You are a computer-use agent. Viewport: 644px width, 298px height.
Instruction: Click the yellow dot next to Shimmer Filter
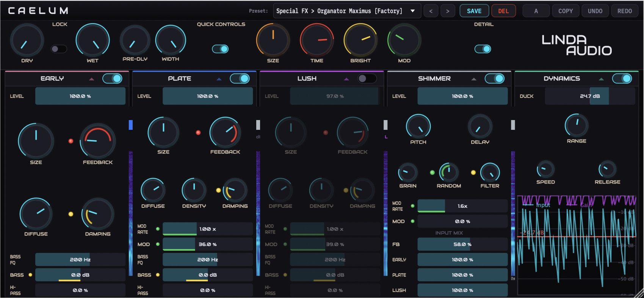[x=473, y=173]
